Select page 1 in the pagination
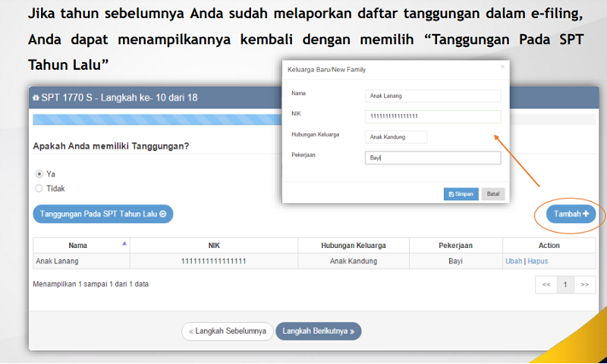This screenshot has width=607, height=364. coord(565,284)
